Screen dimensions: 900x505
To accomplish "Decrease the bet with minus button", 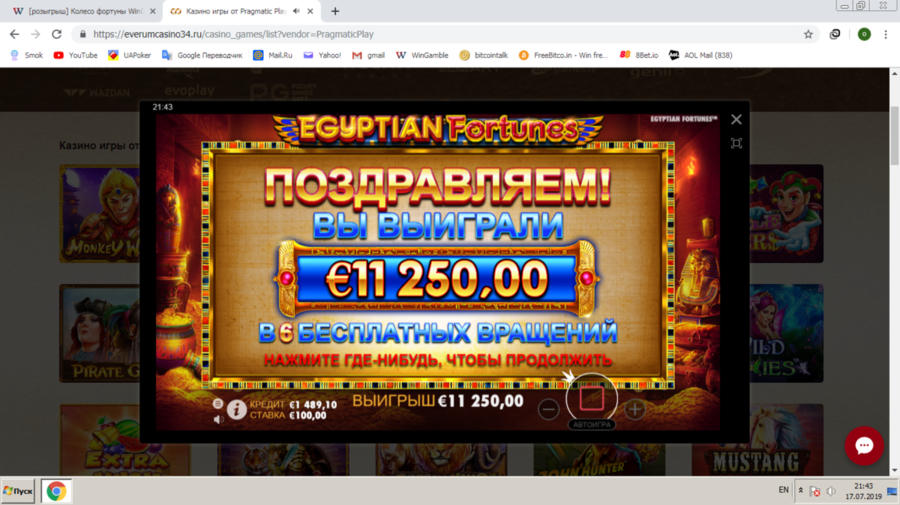I will pos(549,409).
